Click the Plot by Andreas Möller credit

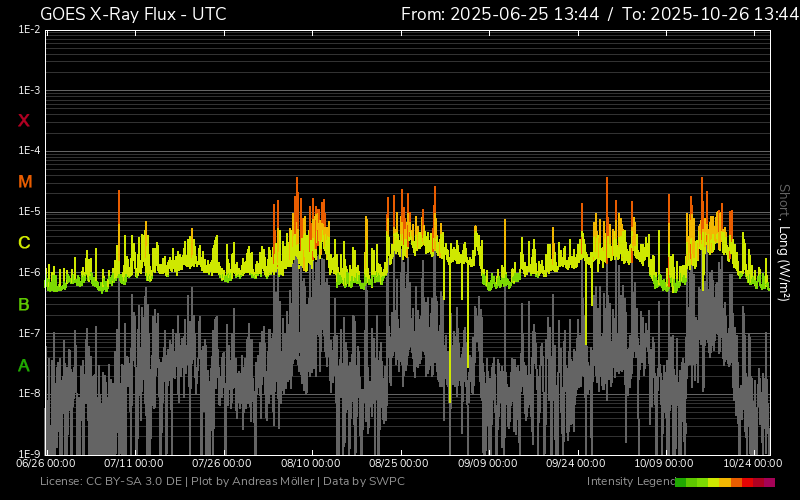250,482
